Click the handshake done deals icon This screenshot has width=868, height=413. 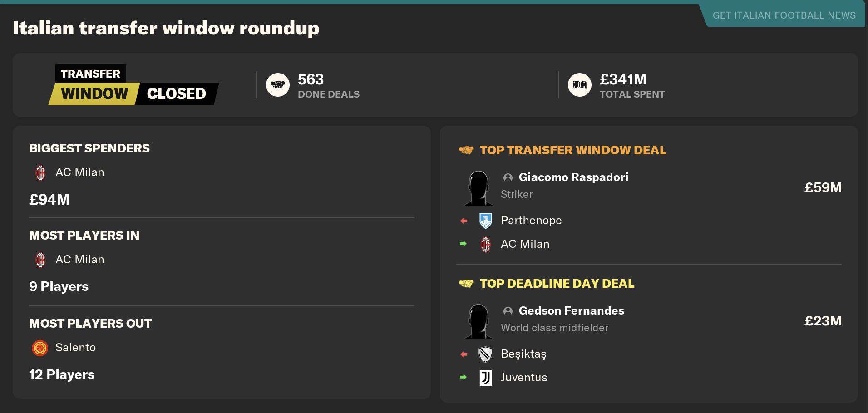pyautogui.click(x=278, y=85)
